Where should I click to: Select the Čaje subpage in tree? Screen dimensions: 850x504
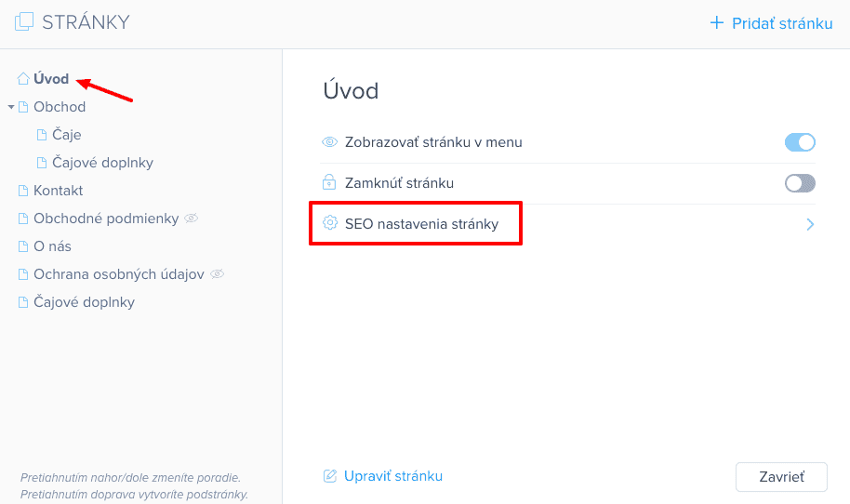pos(66,135)
